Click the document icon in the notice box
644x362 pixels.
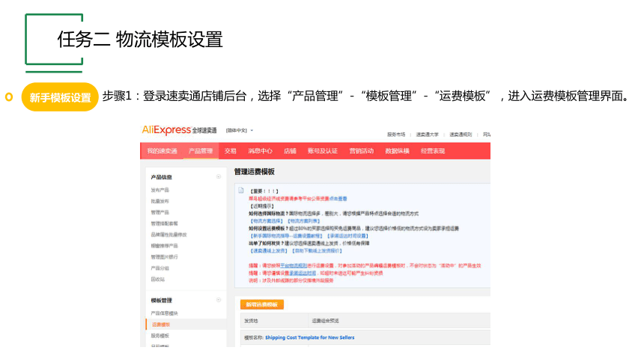pos(241,191)
